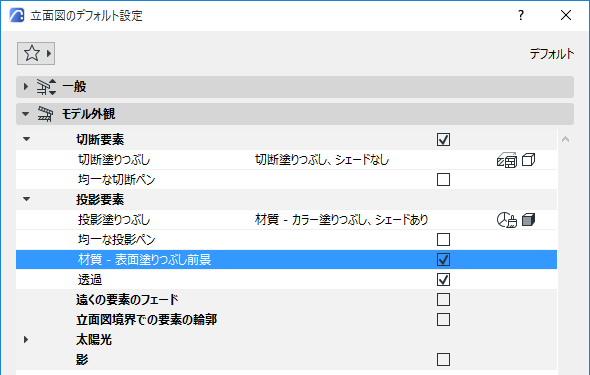This screenshot has height=375, width=590.
Task: Click the scroll up arrow in settings list
Action: [x=565, y=140]
